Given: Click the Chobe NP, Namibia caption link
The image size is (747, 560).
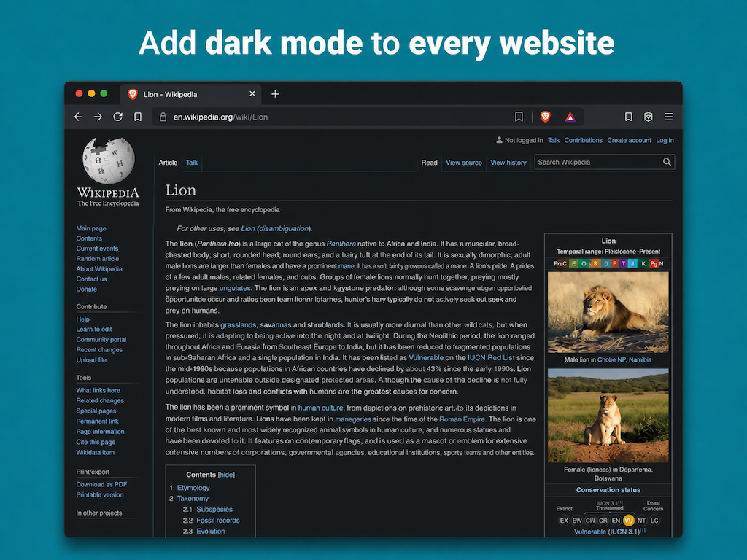Looking at the screenshot, I should (x=624, y=359).
